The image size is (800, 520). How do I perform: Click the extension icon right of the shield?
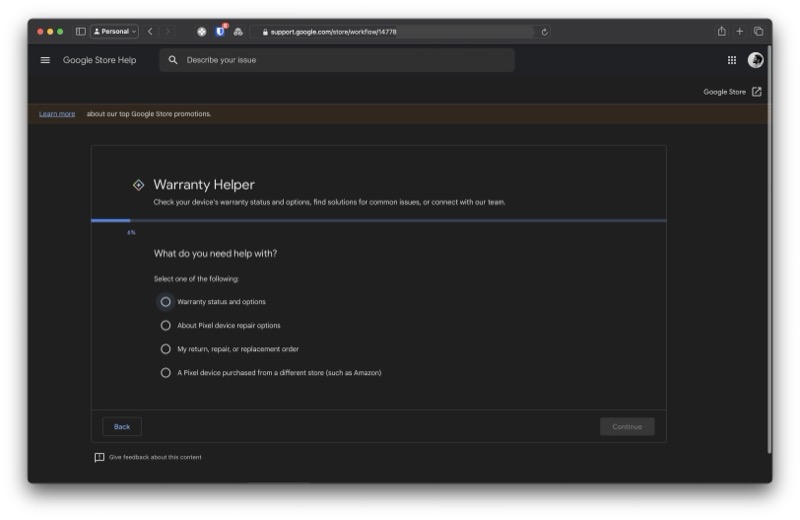click(238, 32)
